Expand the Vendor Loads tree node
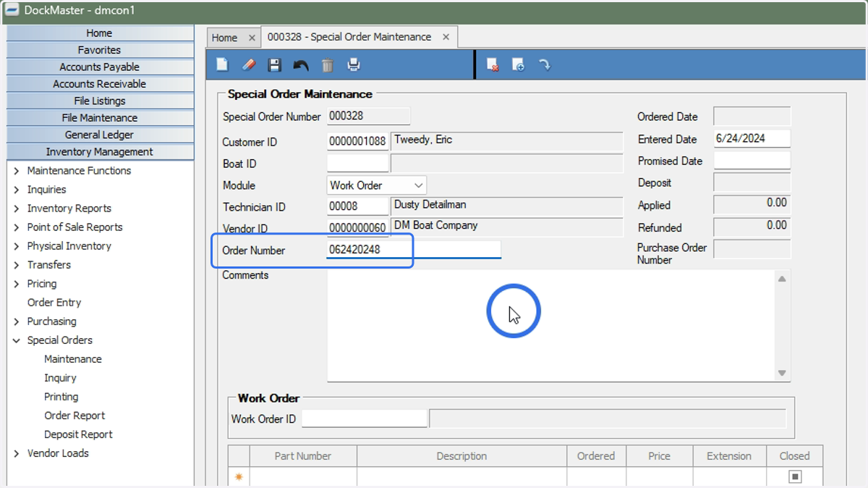Viewport: 868px width, 488px height. [x=16, y=453]
